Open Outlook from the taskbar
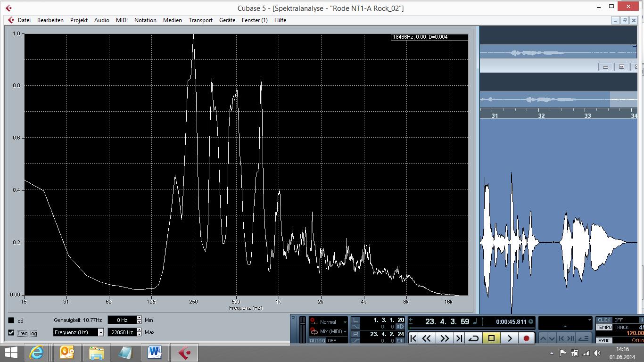This screenshot has width=644, height=362. pyautogui.click(x=67, y=352)
